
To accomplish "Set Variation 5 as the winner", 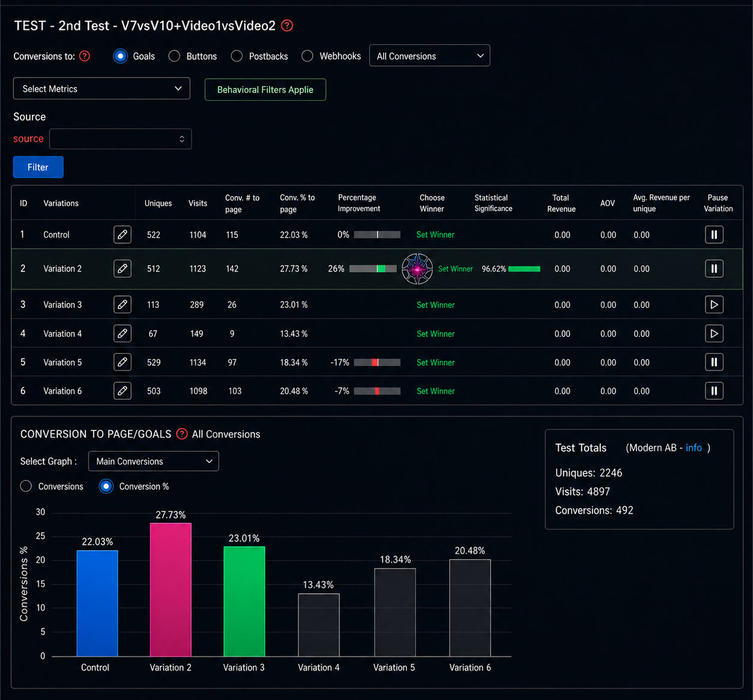I will tap(435, 363).
